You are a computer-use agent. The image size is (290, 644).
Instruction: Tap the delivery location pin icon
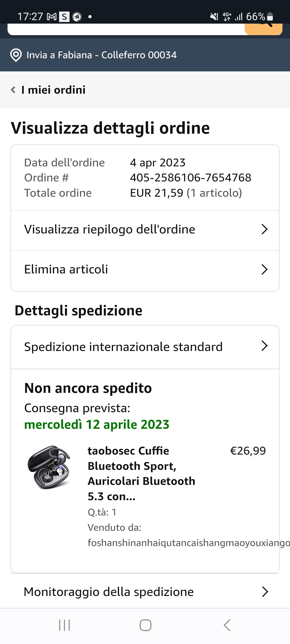pyautogui.click(x=16, y=55)
